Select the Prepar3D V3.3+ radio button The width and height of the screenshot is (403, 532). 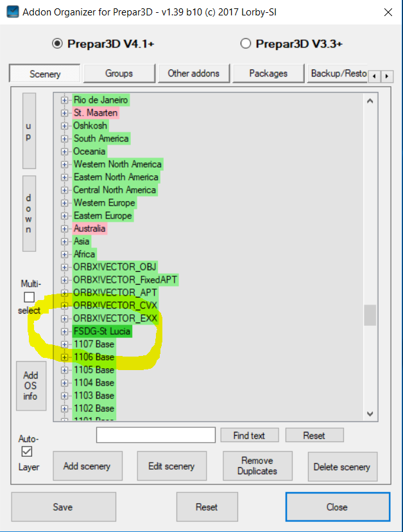(245, 44)
